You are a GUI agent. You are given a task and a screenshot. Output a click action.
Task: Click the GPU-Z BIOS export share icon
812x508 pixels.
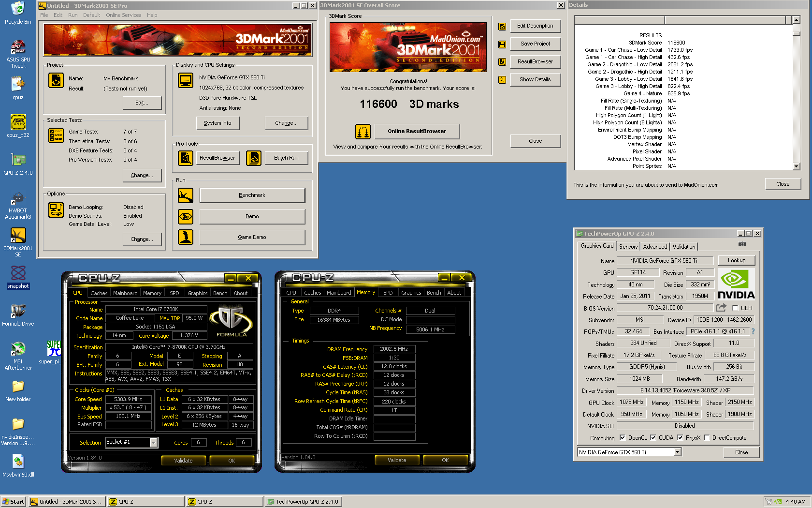click(x=722, y=307)
